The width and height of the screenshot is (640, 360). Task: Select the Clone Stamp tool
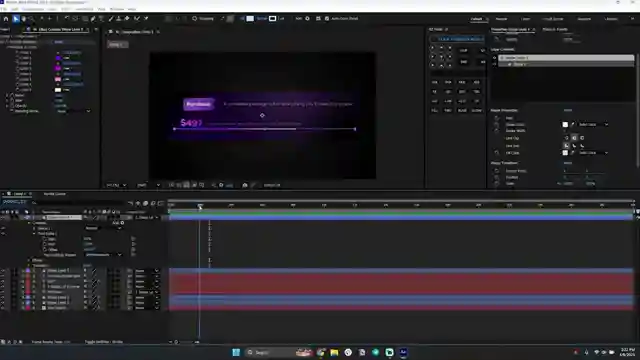[119, 19]
